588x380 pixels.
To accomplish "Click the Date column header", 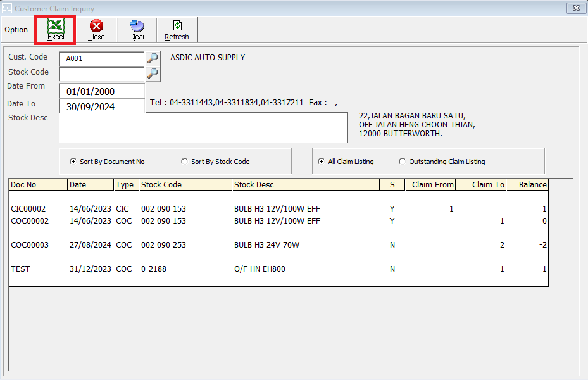I will pos(91,184).
